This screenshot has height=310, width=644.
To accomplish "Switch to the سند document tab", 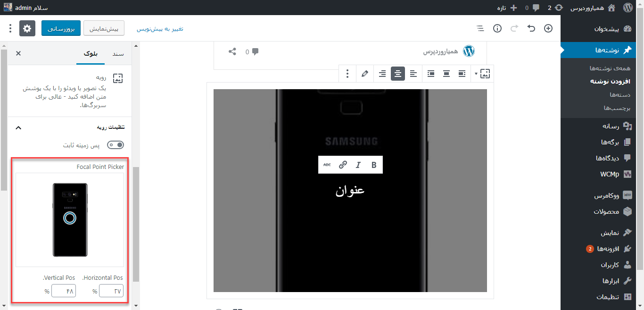I will [118, 53].
